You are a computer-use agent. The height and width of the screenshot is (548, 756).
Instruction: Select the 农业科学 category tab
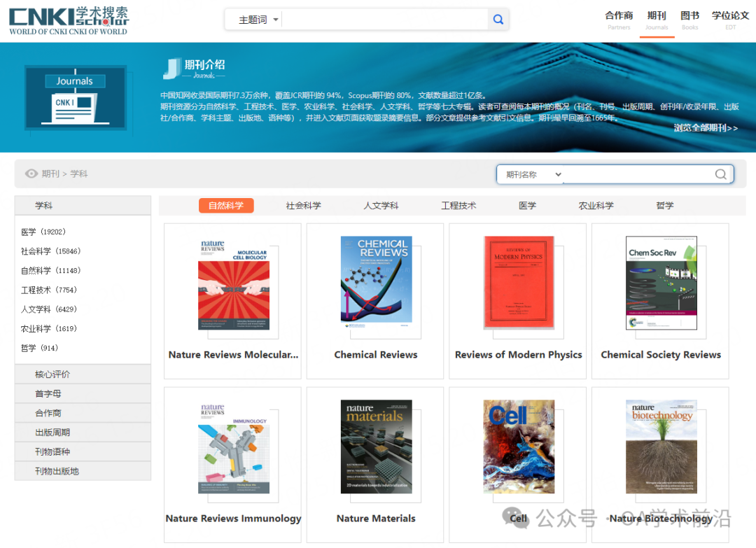[x=596, y=206]
